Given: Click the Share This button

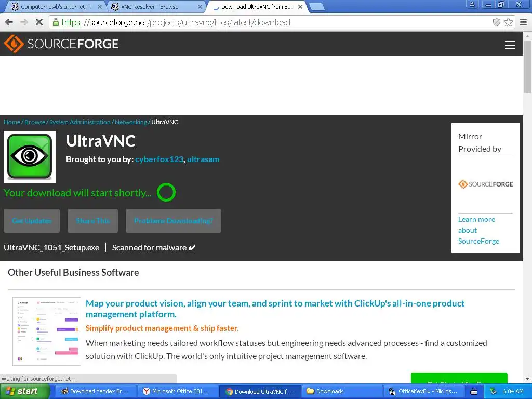Looking at the screenshot, I should click(x=92, y=221).
